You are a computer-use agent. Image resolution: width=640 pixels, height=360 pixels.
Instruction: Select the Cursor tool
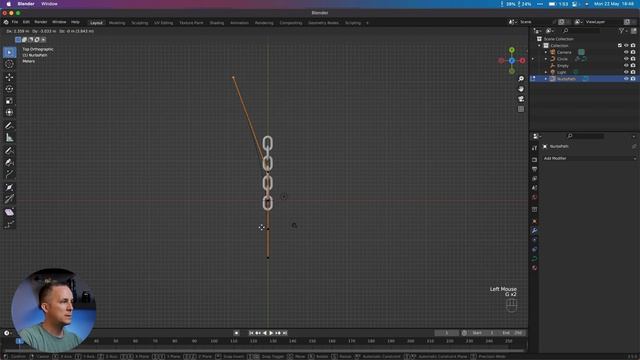point(9,64)
